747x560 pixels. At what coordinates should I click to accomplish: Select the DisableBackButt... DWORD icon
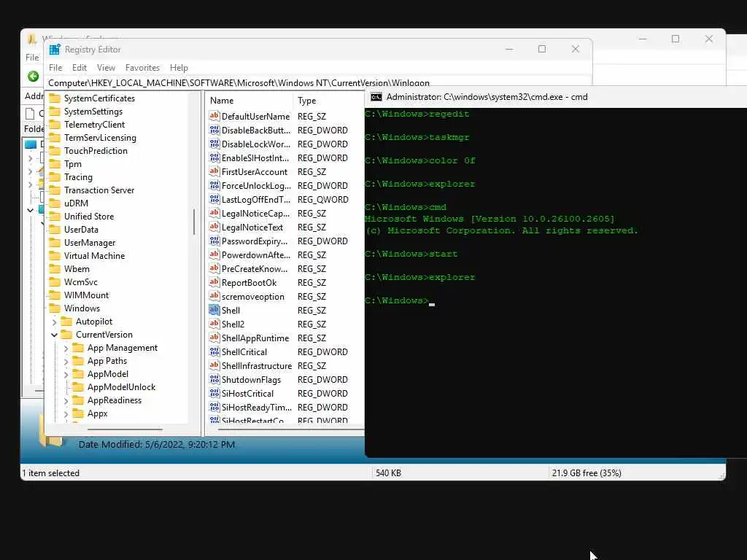click(x=214, y=130)
